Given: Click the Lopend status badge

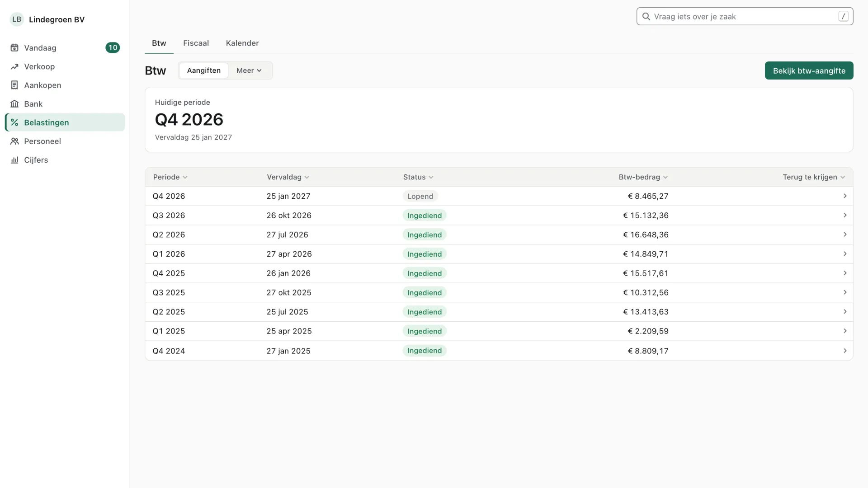Looking at the screenshot, I should (x=420, y=196).
